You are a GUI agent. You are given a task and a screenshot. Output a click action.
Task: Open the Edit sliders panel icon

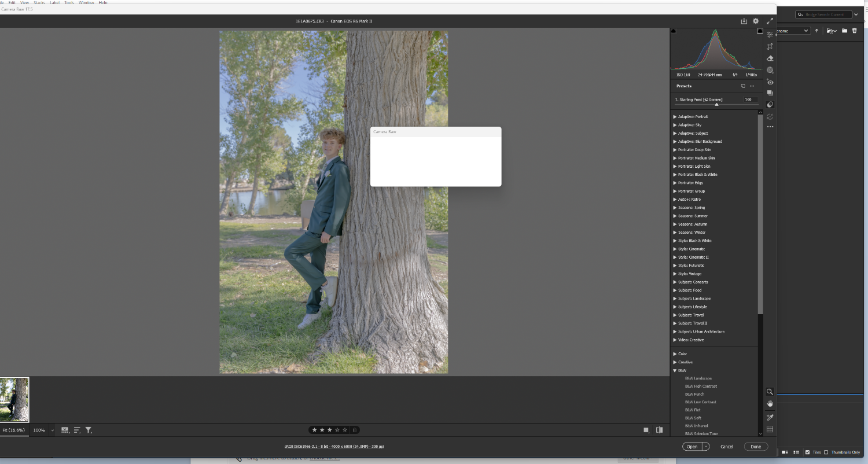770,35
